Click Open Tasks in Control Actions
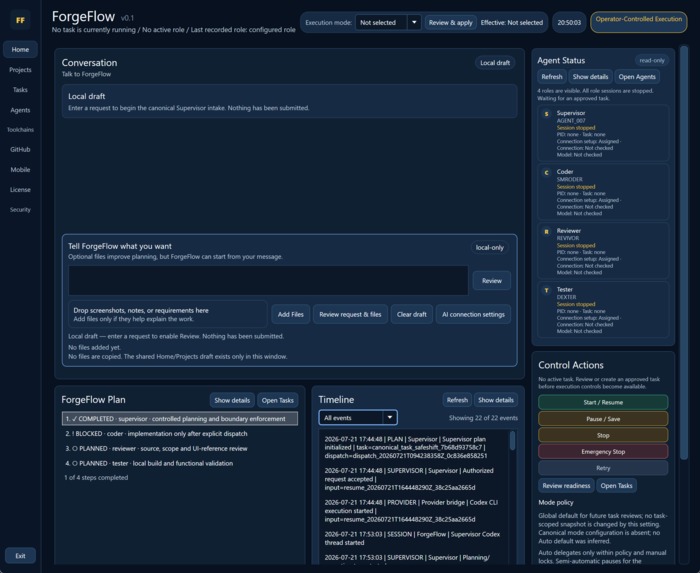Image resolution: width=700 pixels, height=573 pixels. point(616,486)
